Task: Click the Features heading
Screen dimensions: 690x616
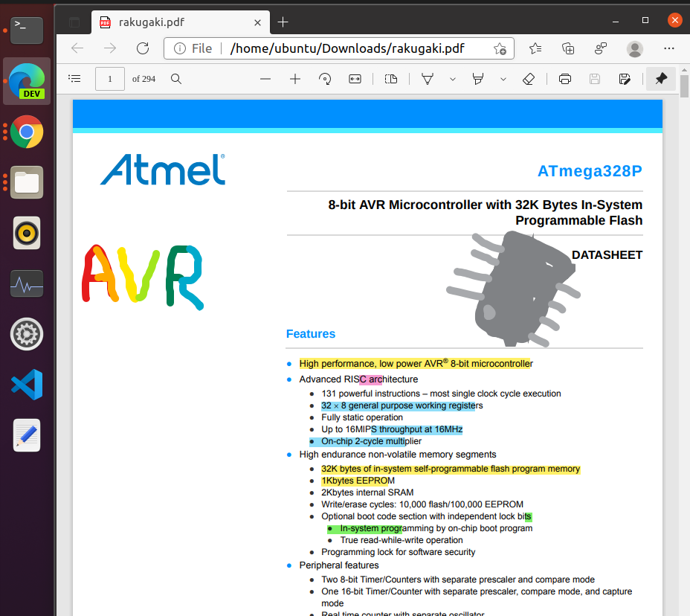Action: pos(311,334)
